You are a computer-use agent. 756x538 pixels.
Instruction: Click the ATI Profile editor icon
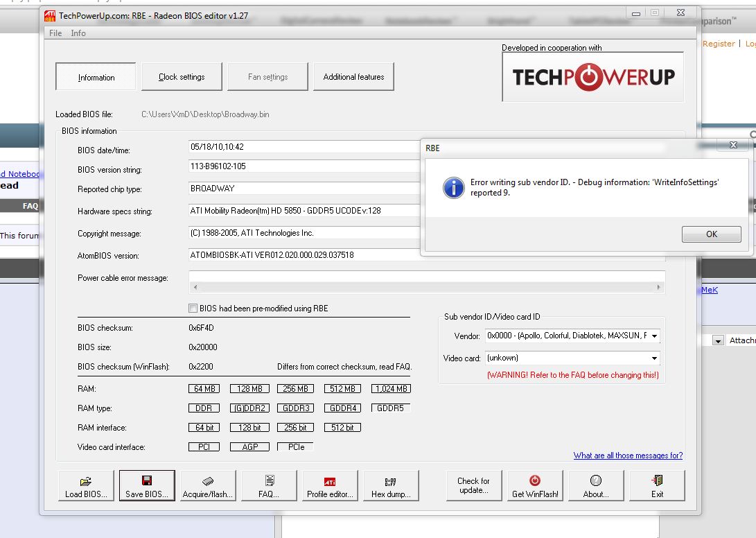pos(330,482)
